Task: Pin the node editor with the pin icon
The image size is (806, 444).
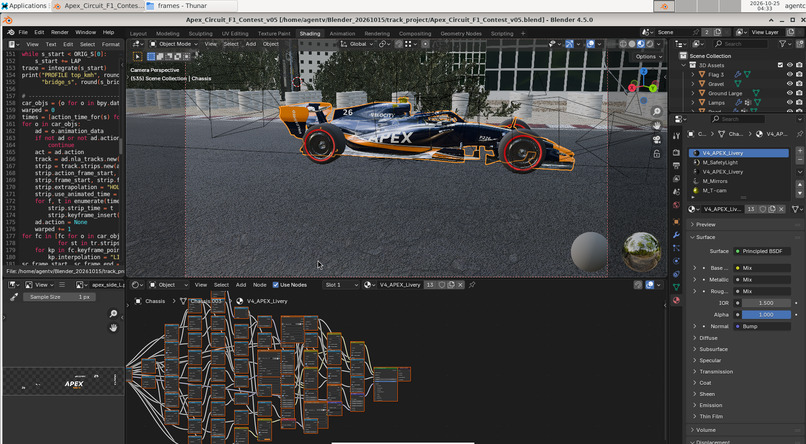Action: (x=472, y=285)
